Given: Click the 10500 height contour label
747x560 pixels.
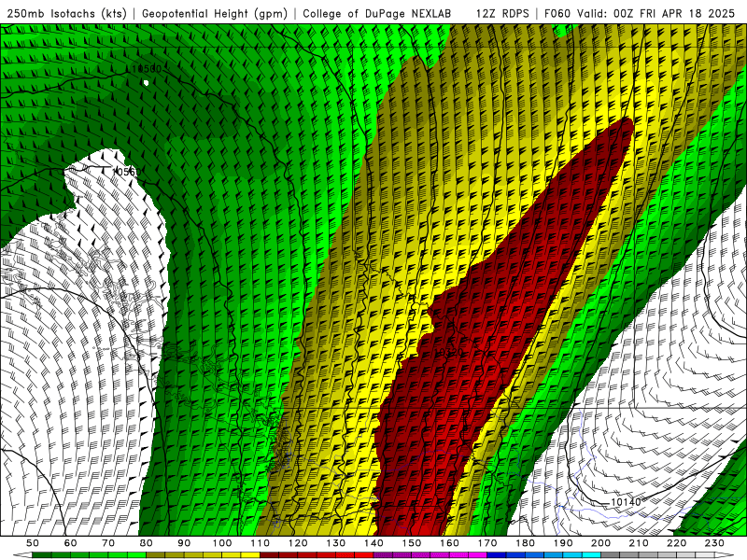Looking at the screenshot, I should coord(146,69).
